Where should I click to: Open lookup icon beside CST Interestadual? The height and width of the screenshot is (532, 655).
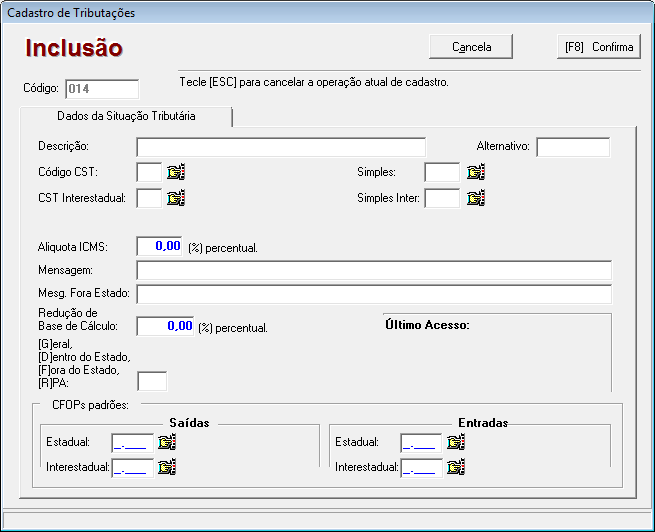click(x=176, y=198)
